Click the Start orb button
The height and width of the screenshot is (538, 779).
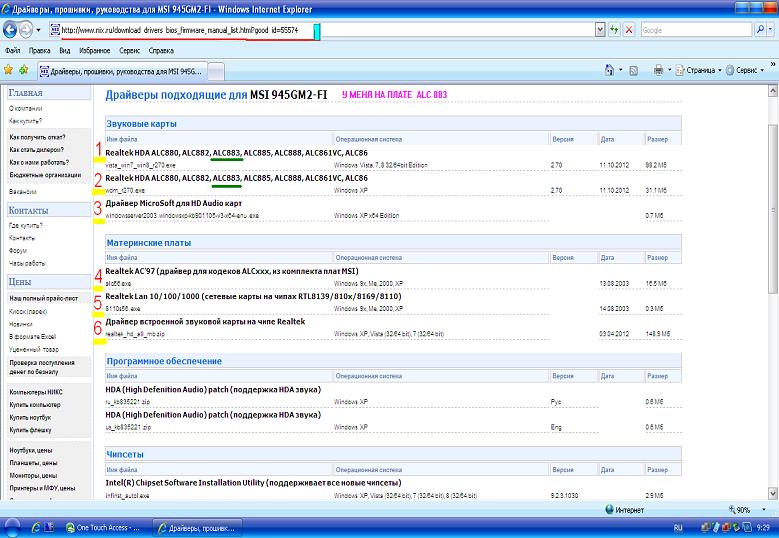[x=12, y=528]
